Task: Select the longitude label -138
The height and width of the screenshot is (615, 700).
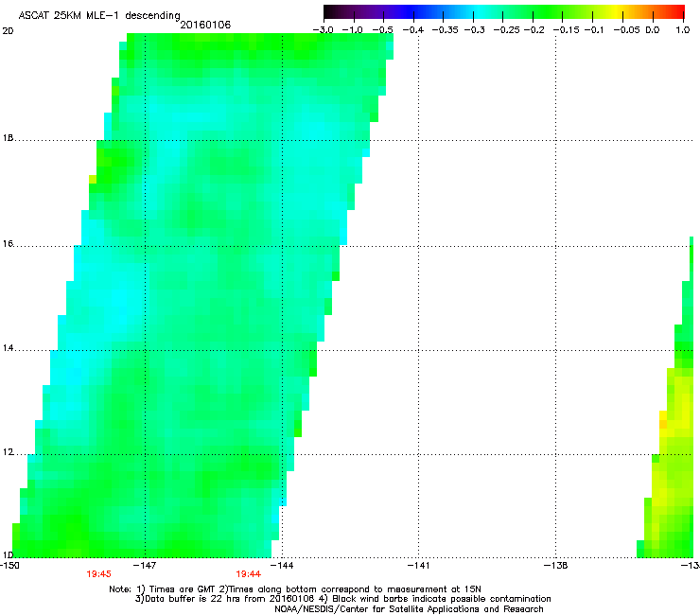Action: coord(556,566)
